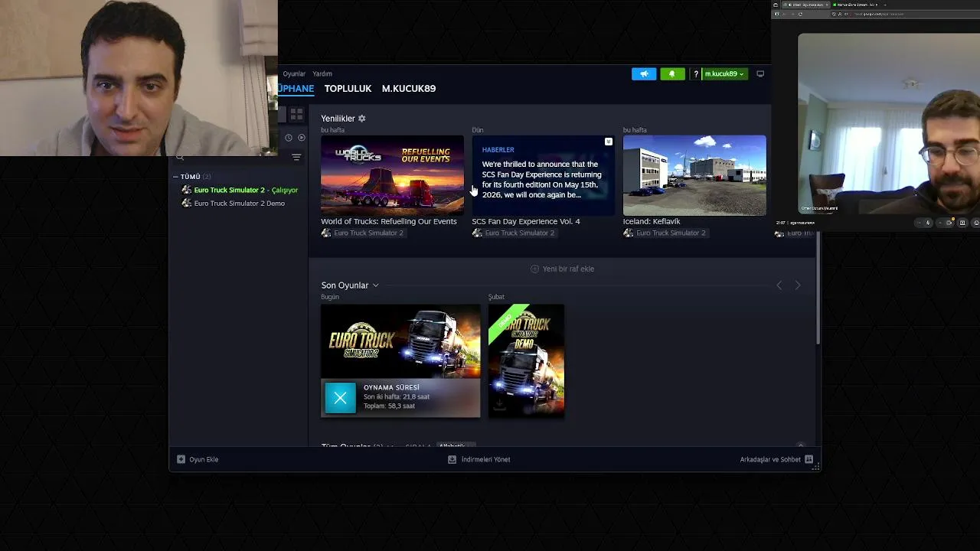Open the green notifications bell
Image resolution: width=980 pixels, height=551 pixels.
point(672,74)
